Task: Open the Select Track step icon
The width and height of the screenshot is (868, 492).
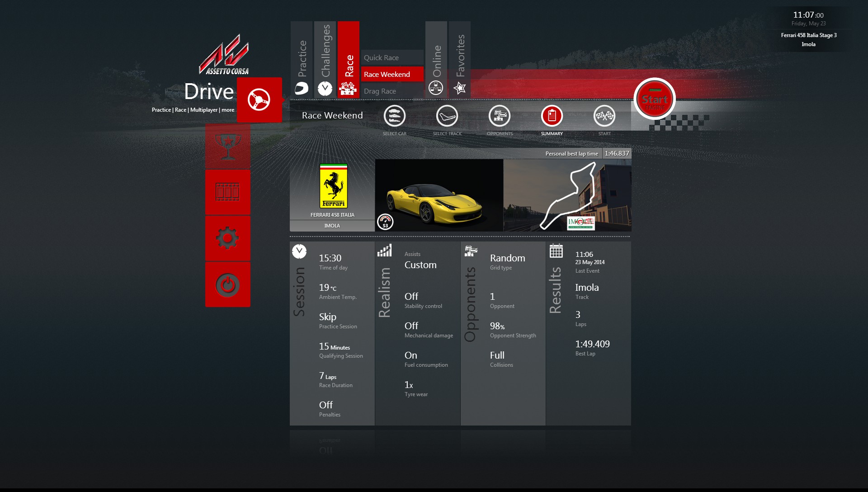Action: click(447, 116)
